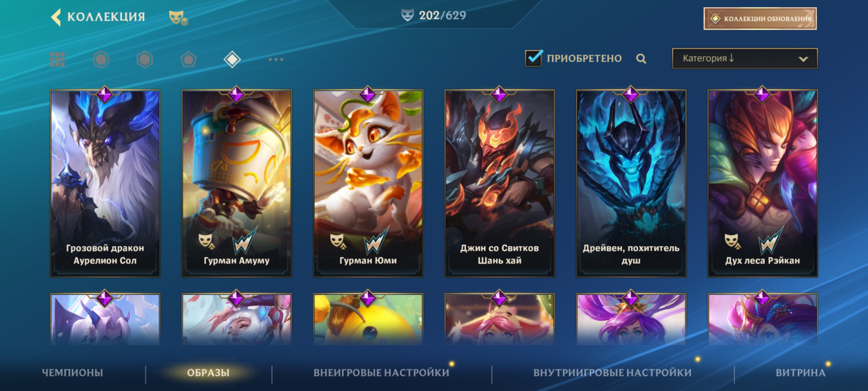Go to the Витрина tab
Image resolution: width=868 pixels, height=391 pixels.
pyautogui.click(x=800, y=373)
